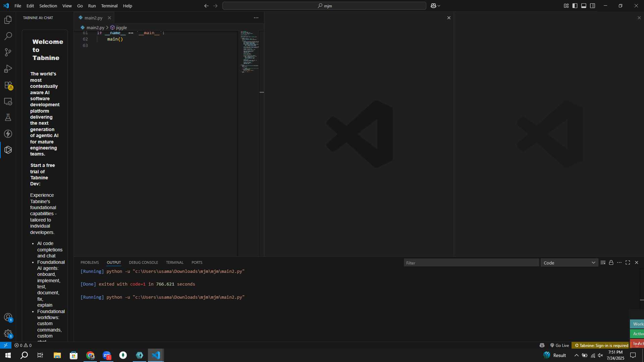Switch to the PROBLEMS panel tab
This screenshot has height=362, width=644.
click(x=90, y=262)
